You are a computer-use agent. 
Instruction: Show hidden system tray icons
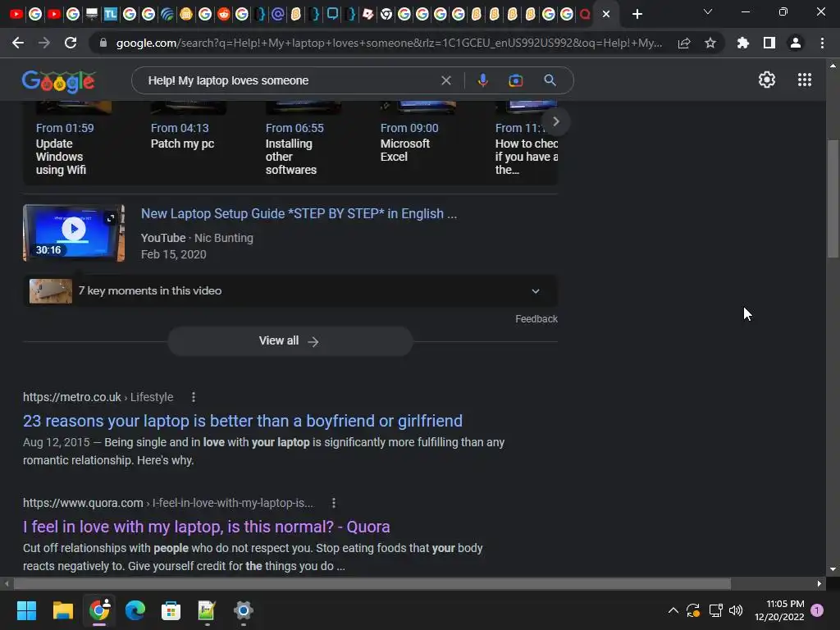tap(673, 610)
